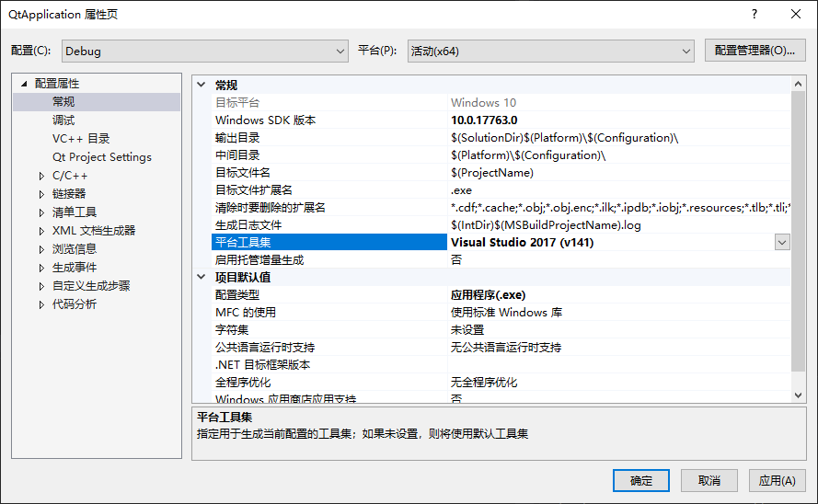Image resolution: width=818 pixels, height=504 pixels.
Task: Expand the 生成事件 tree node
Action: 41,268
